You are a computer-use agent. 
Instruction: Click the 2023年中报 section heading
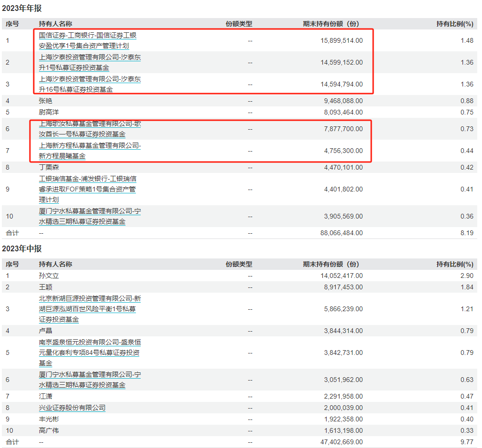[x=22, y=248]
